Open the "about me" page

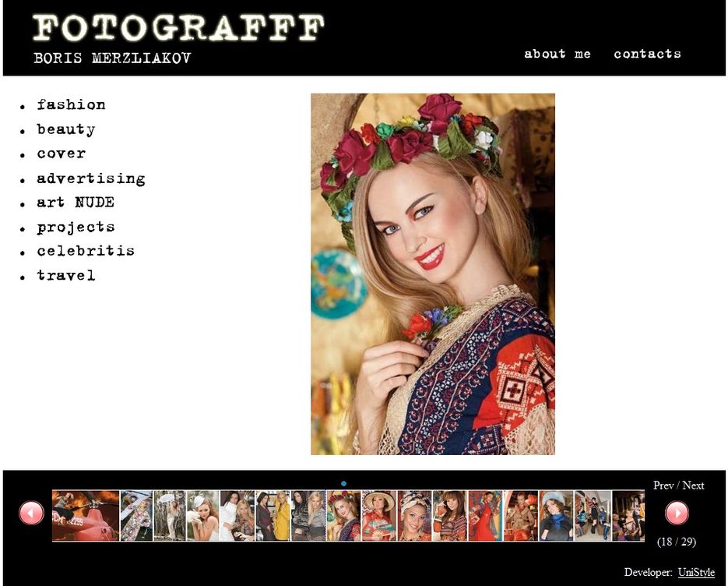pos(557,54)
